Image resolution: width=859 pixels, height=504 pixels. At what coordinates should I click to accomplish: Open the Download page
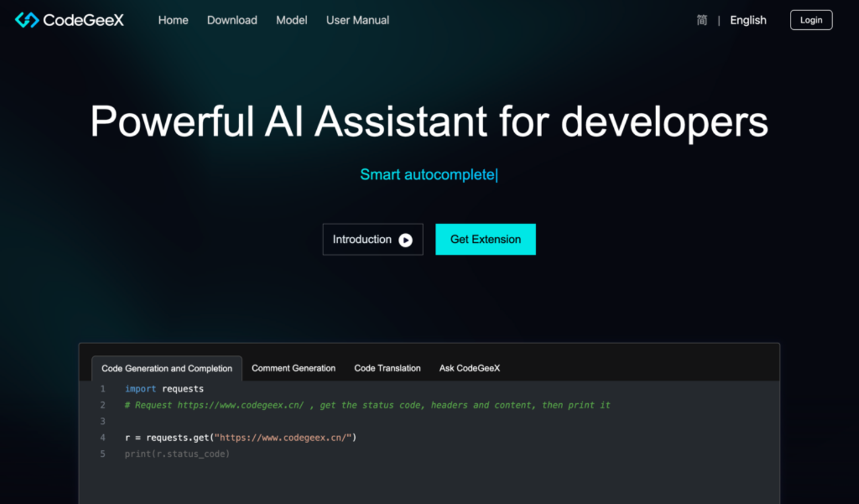[x=232, y=20]
